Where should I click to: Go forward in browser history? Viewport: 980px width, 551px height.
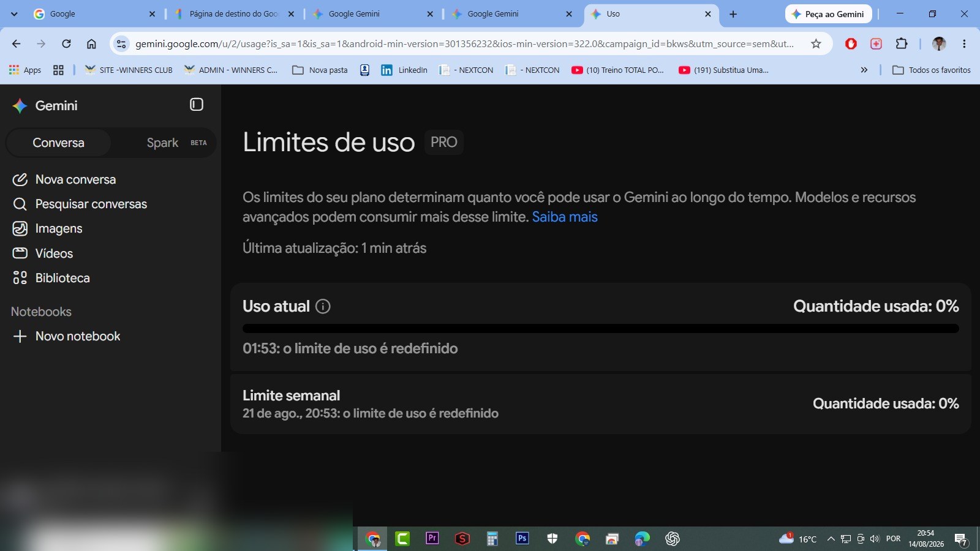pyautogui.click(x=41, y=43)
